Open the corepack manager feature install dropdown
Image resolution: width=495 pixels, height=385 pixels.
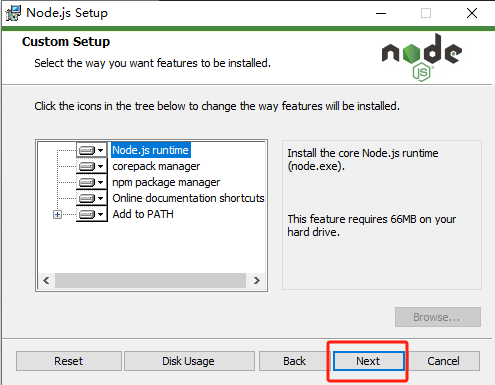click(92, 166)
